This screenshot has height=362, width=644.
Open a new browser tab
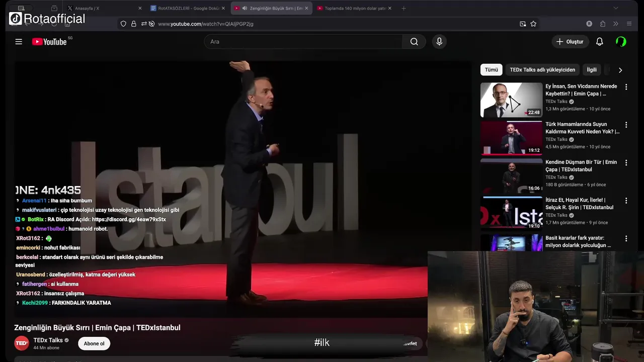click(x=404, y=8)
